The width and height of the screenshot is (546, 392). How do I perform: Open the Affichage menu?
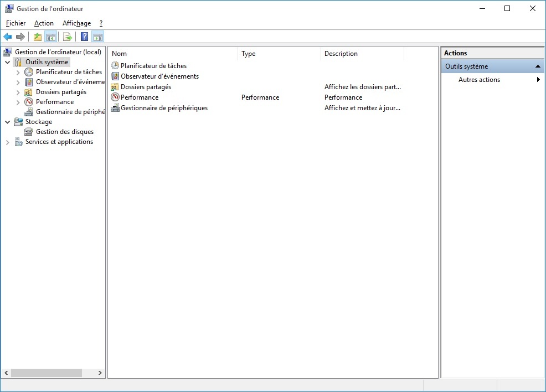(x=76, y=23)
